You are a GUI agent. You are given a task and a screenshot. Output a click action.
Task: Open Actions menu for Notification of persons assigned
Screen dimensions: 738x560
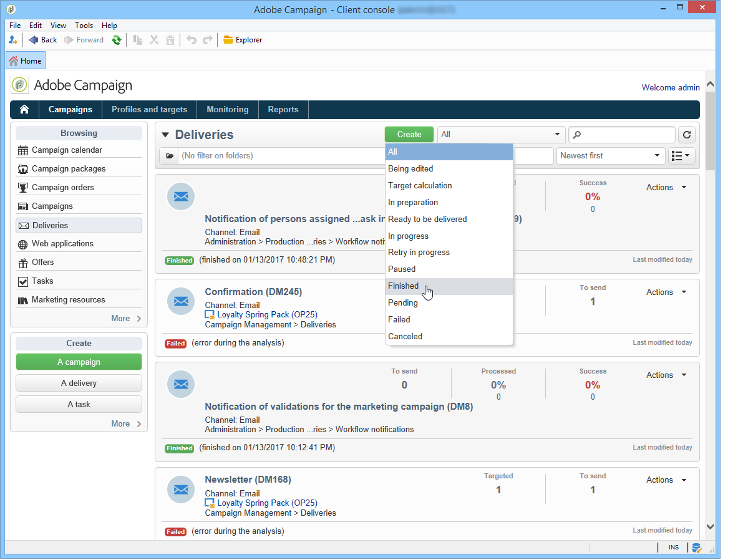666,187
